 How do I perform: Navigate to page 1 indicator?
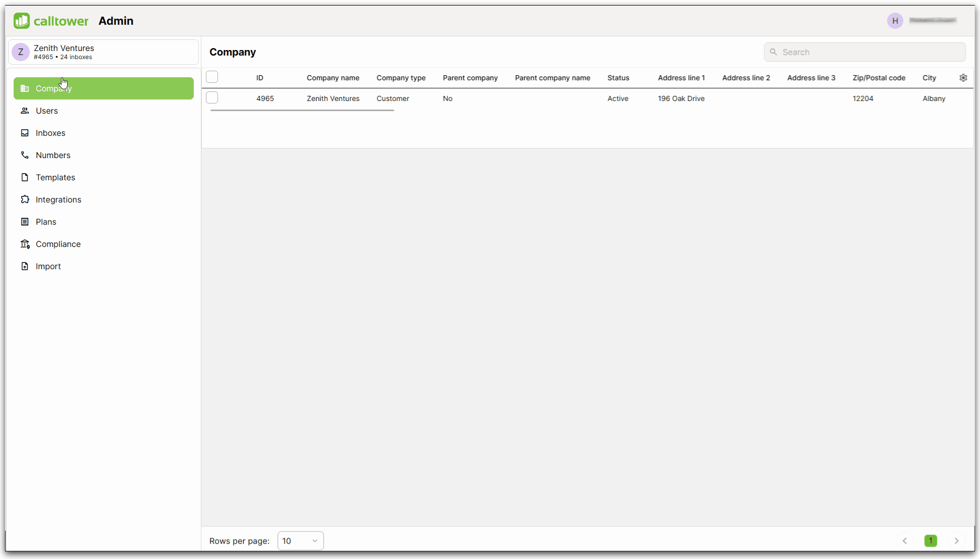click(931, 540)
